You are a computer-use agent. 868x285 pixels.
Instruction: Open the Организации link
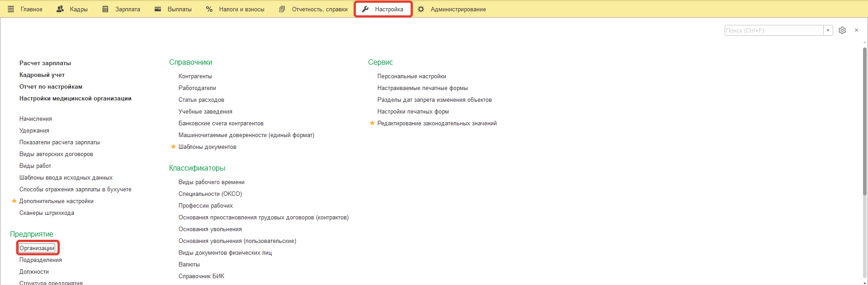[37, 248]
